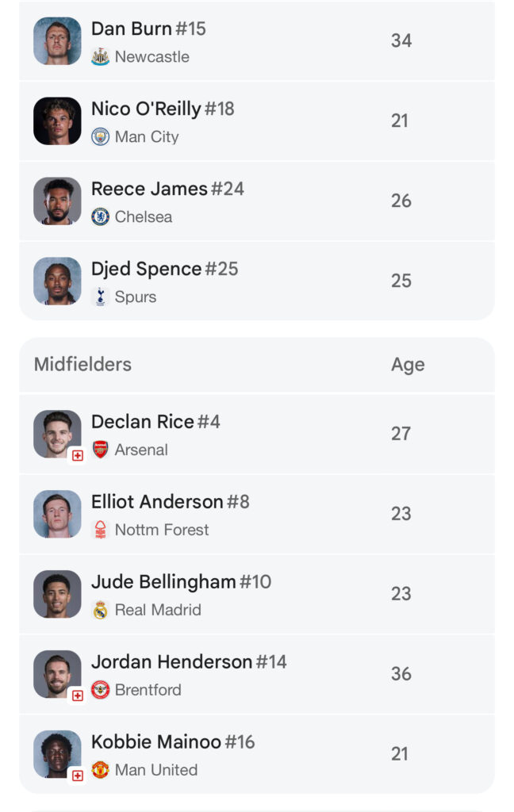Select the Elliot Anderson #8 row
The width and height of the screenshot is (514, 812).
click(257, 514)
